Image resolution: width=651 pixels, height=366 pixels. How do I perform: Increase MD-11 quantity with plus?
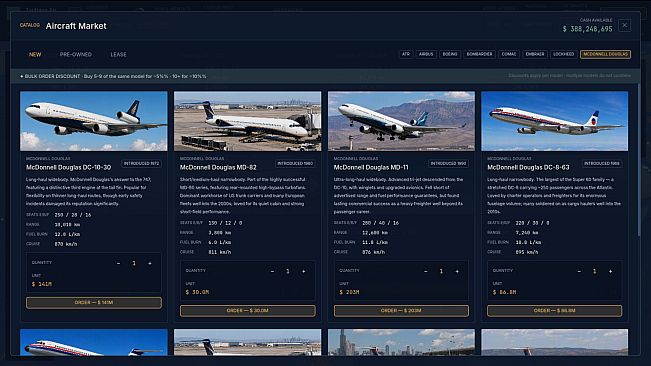click(457, 271)
